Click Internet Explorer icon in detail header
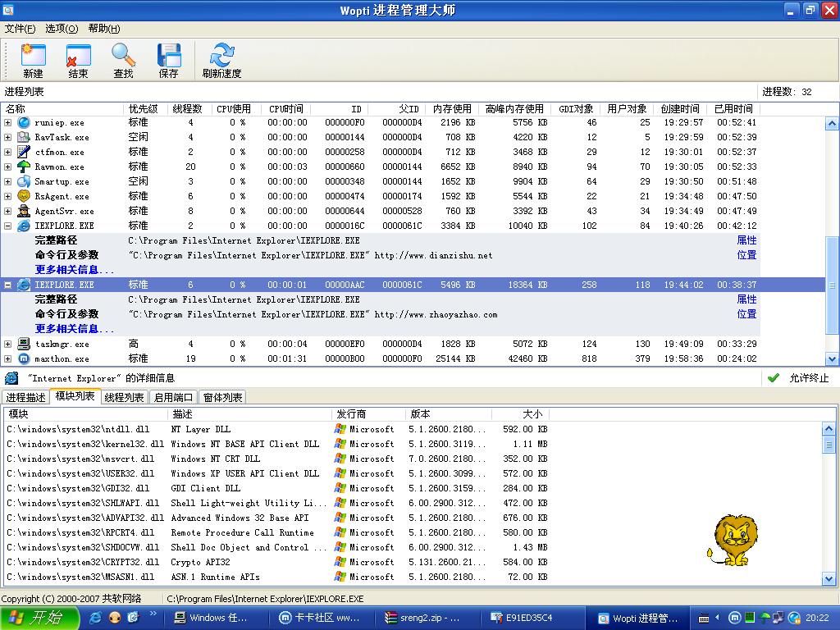 (x=11, y=378)
